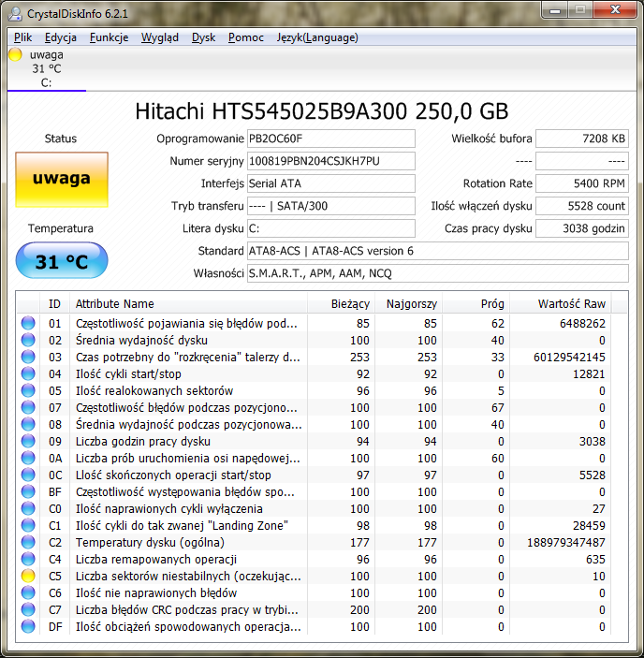This screenshot has height=658, width=644.
Task: Click raw value 60129542145
Action: click(569, 358)
